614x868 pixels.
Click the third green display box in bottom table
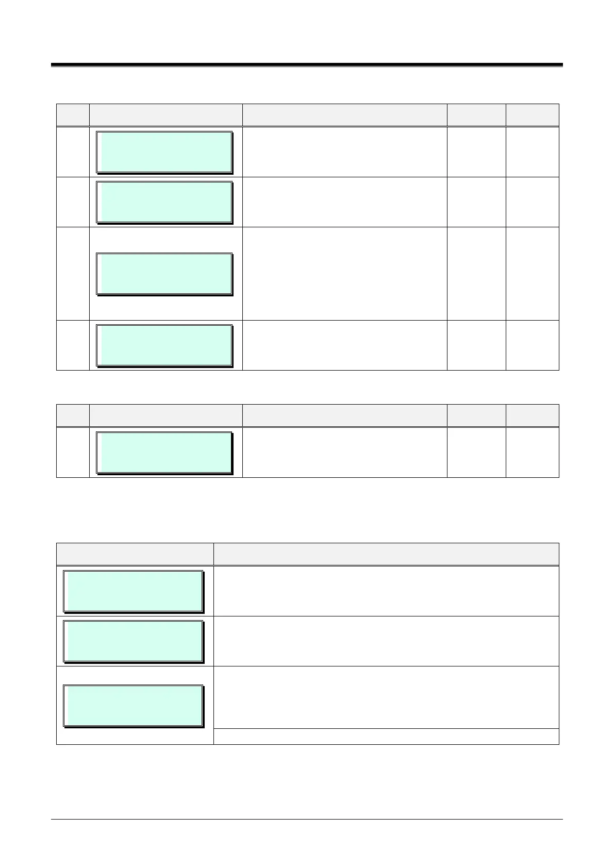coord(133,706)
